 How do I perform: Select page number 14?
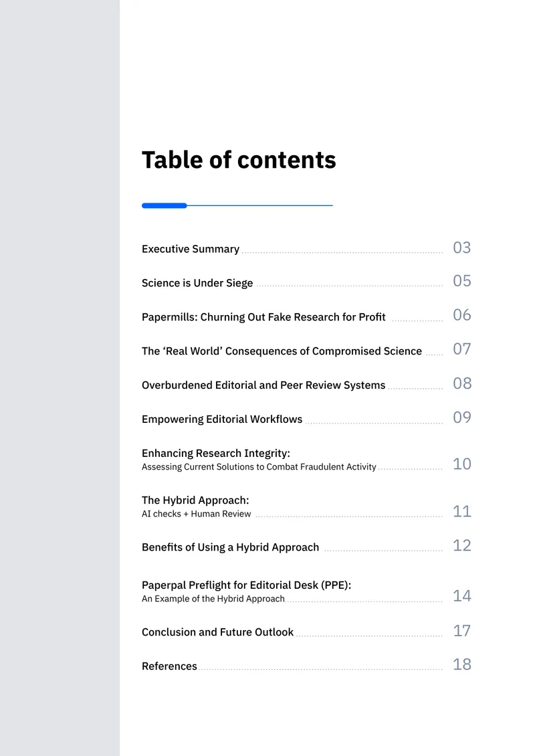pos(461,596)
